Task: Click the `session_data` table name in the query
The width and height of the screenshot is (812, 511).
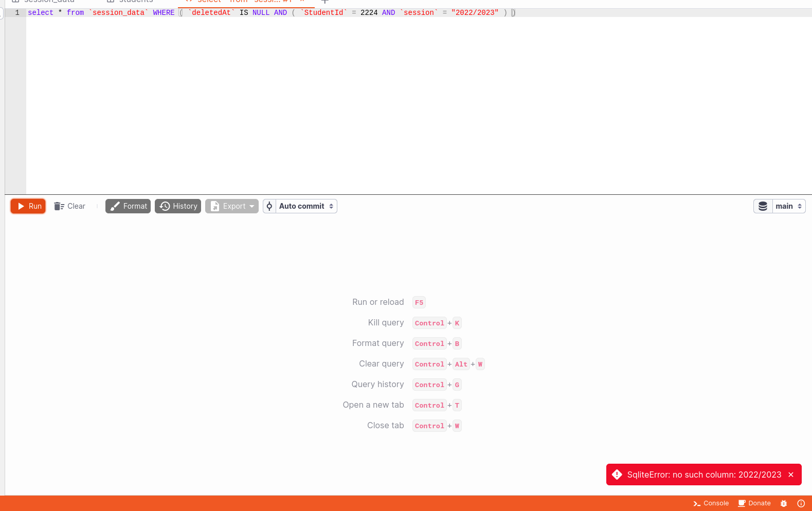Action: 118,13
